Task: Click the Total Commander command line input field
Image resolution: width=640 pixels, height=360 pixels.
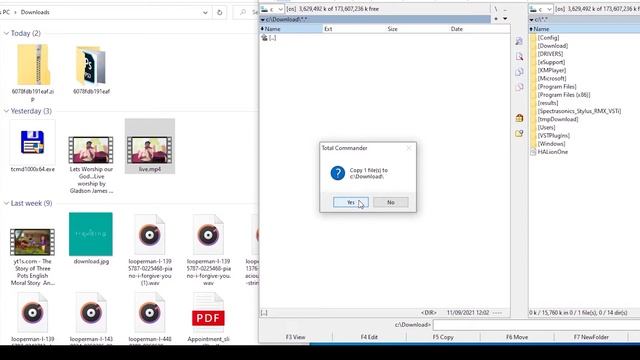Action: tap(536, 325)
